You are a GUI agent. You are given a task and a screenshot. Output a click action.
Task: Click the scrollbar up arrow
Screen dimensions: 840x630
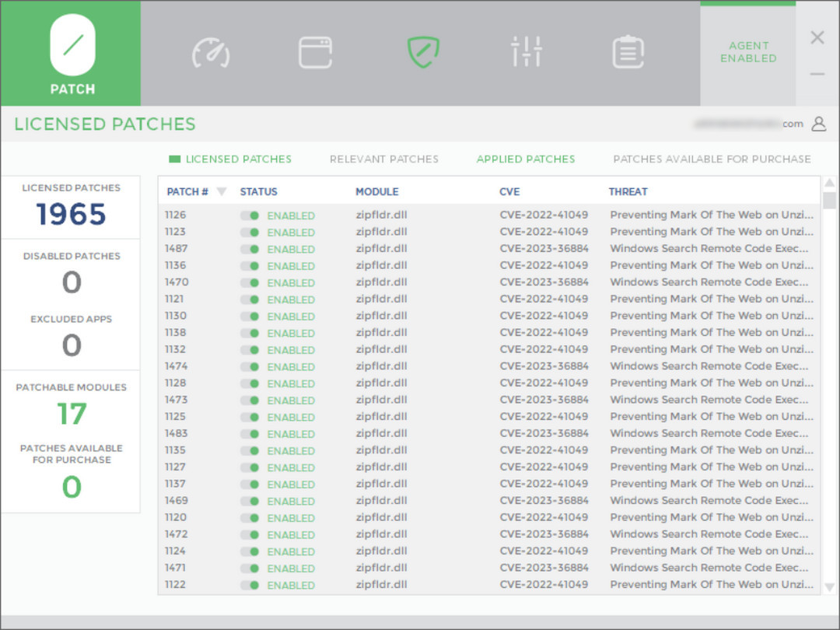(x=829, y=184)
